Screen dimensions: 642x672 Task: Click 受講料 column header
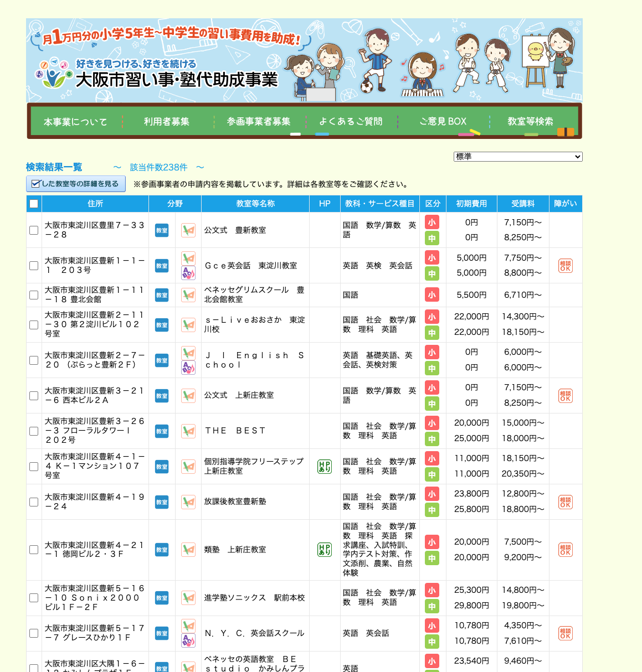coord(522,204)
